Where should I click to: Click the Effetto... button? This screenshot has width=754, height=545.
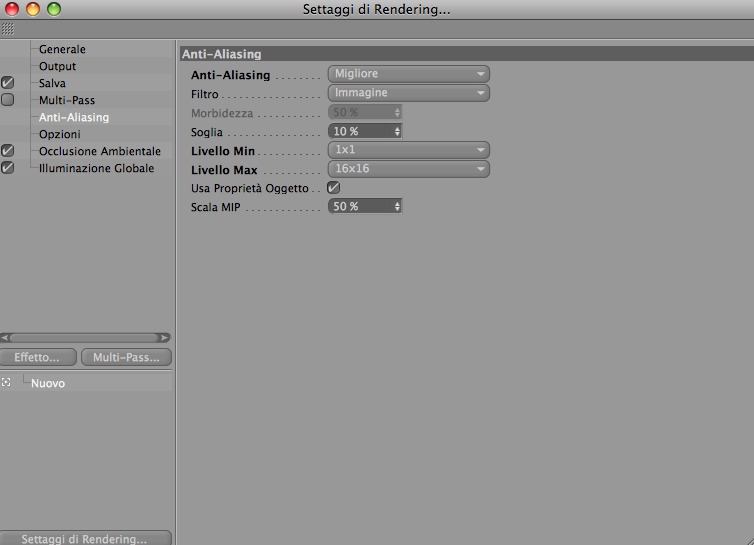click(38, 357)
